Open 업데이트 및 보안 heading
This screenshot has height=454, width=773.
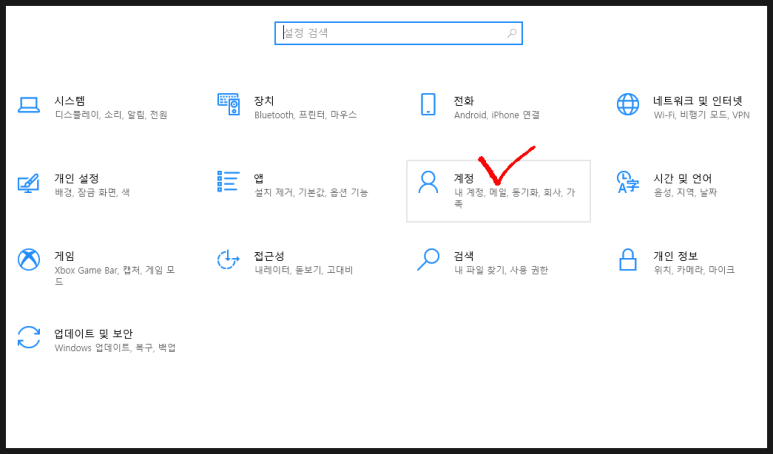94,334
